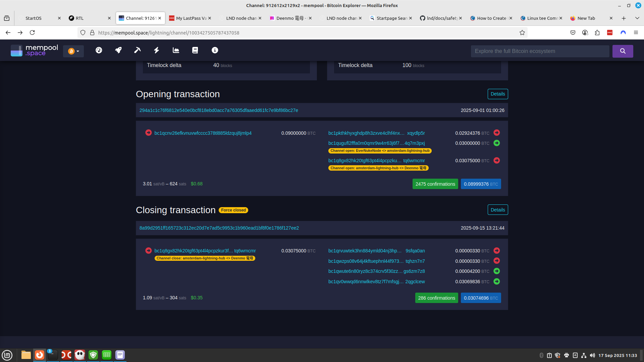The image size is (644, 362).
Task: Open the Lightning bolt section
Action: point(156,50)
